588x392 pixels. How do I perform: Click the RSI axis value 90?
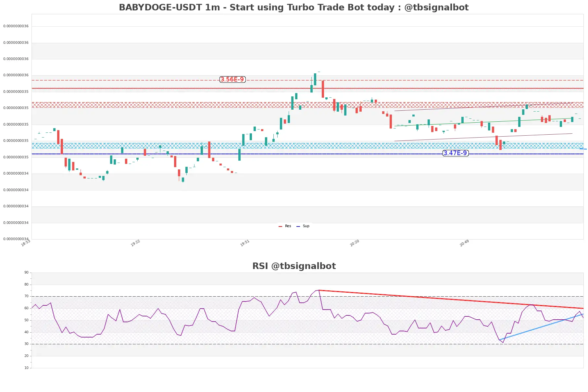coord(26,273)
